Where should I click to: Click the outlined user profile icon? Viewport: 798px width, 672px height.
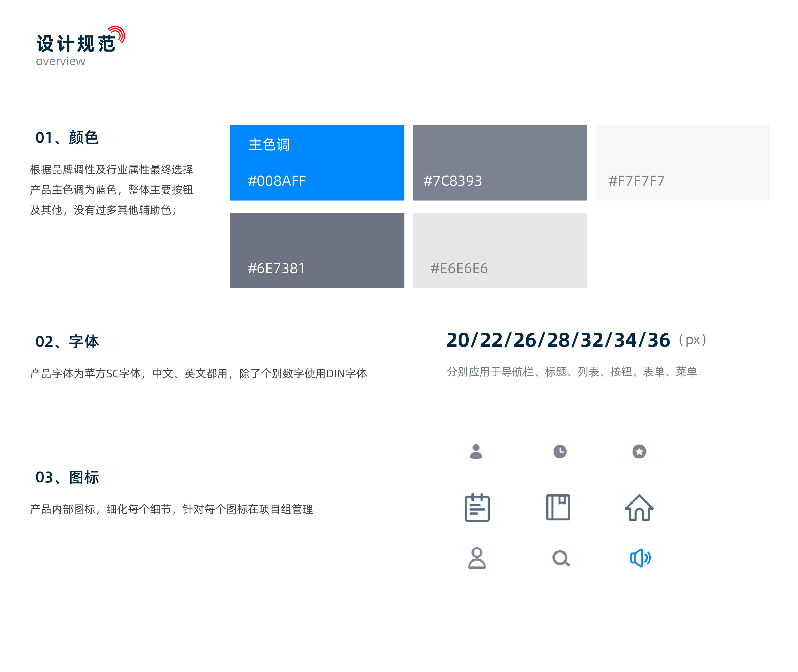pos(477,558)
